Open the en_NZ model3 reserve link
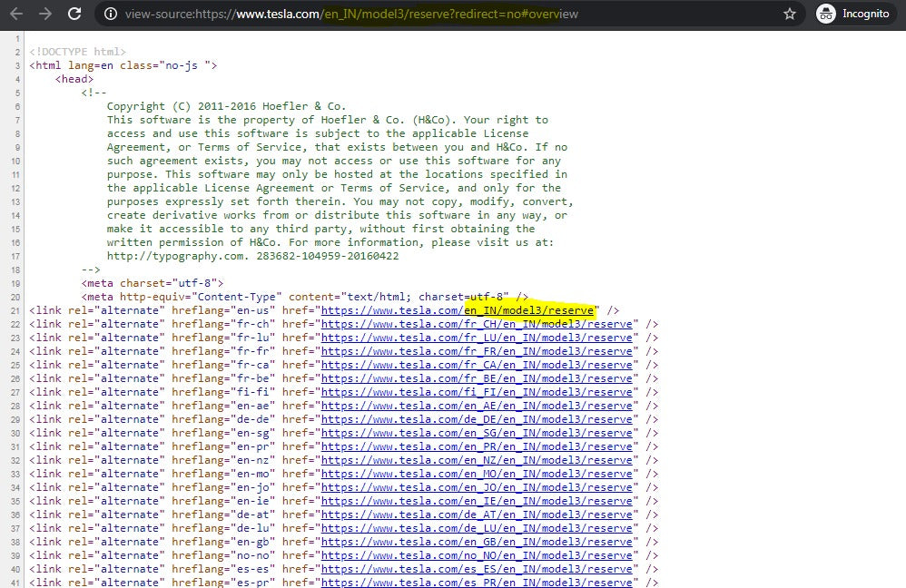The width and height of the screenshot is (906, 588). click(x=478, y=460)
